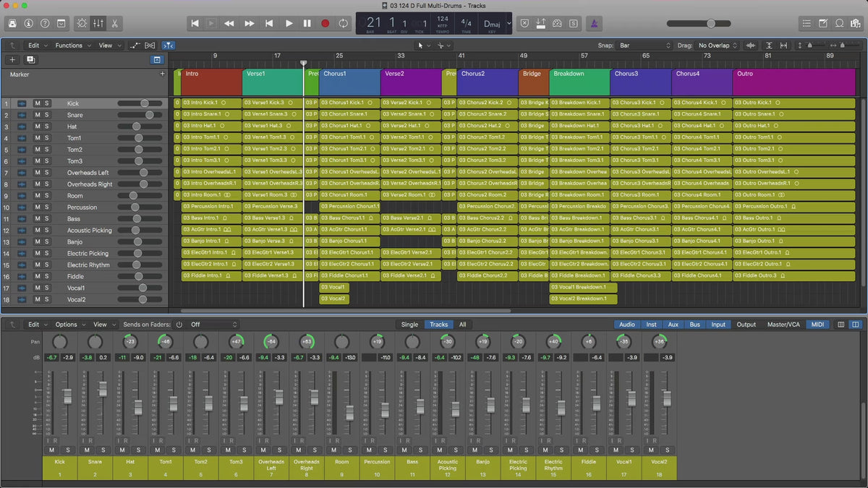Open the Snap dropdown set to Bar
Viewport: 868px width, 488px height.
644,46
